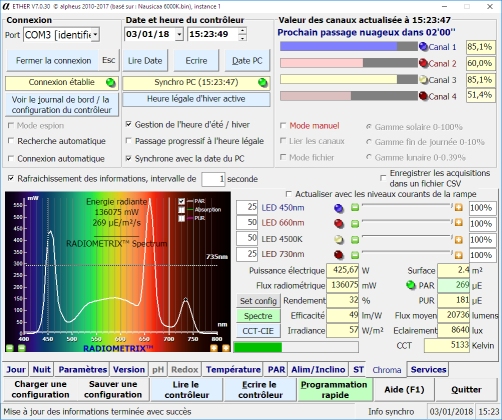Enable the Mode manuel checkbox
The width and height of the screenshot is (502, 420).
(x=283, y=126)
